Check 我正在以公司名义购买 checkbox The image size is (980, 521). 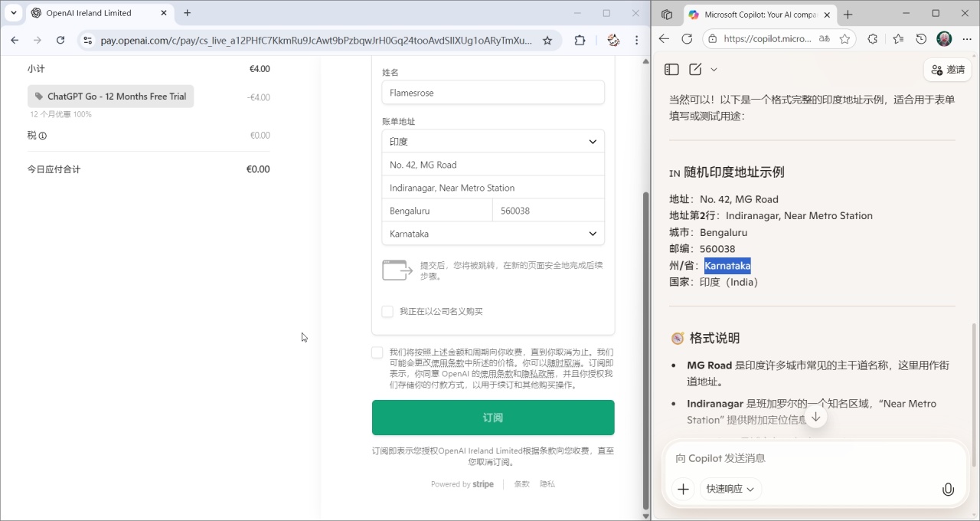387,311
